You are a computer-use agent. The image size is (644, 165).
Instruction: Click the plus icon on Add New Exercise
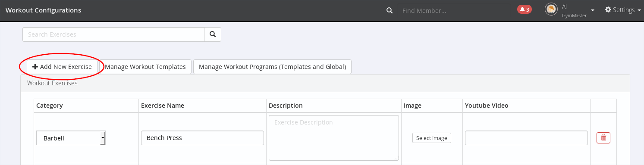coord(35,67)
